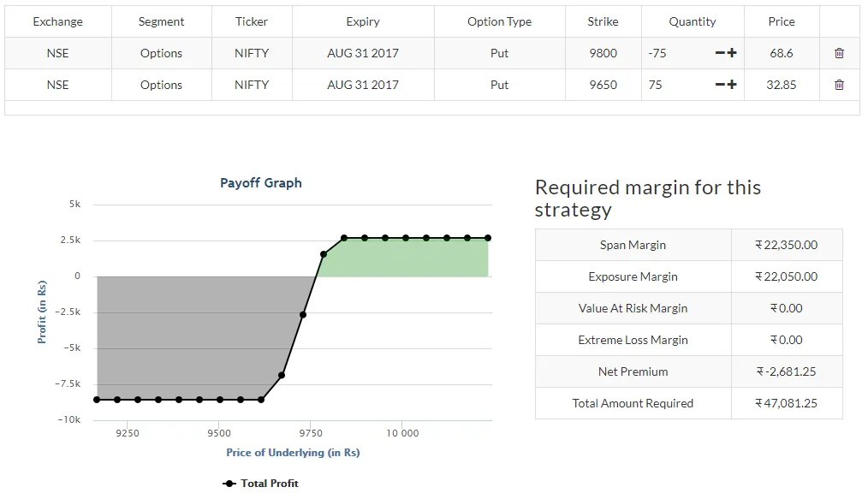Click the first payoff point in green zone

[324, 254]
